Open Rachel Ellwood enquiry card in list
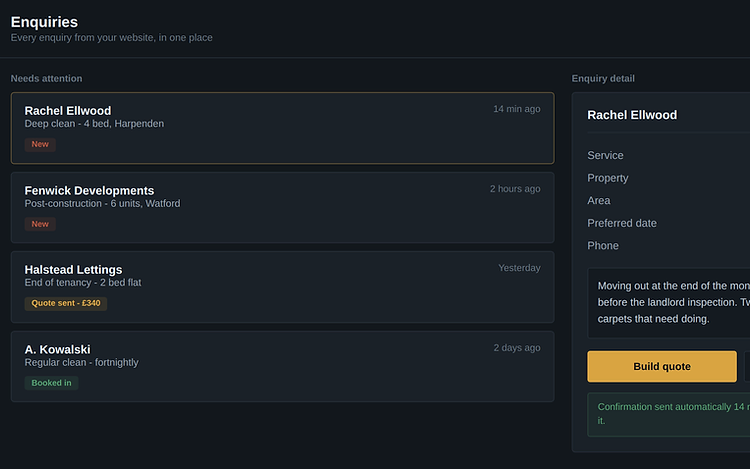This screenshot has height=469, width=750. 282,128
